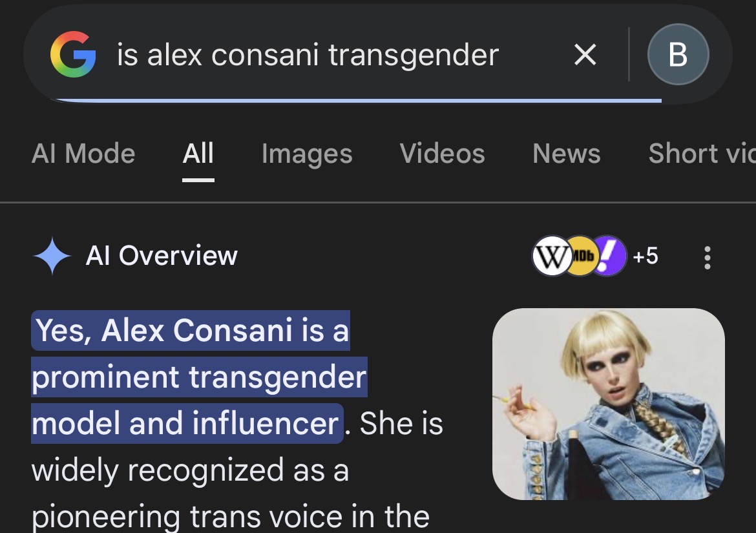This screenshot has height=533, width=756.
Task: Open the three-dot AI Overview options menu
Action: point(708,257)
